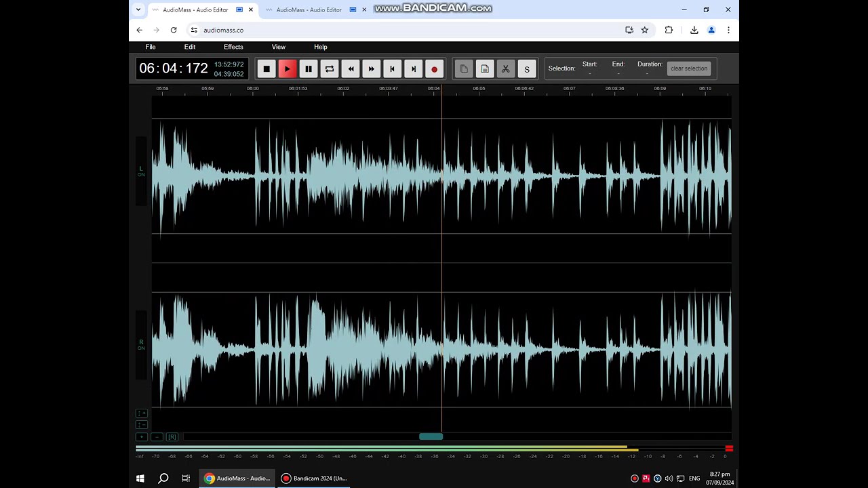Open the File menu

click(x=151, y=47)
